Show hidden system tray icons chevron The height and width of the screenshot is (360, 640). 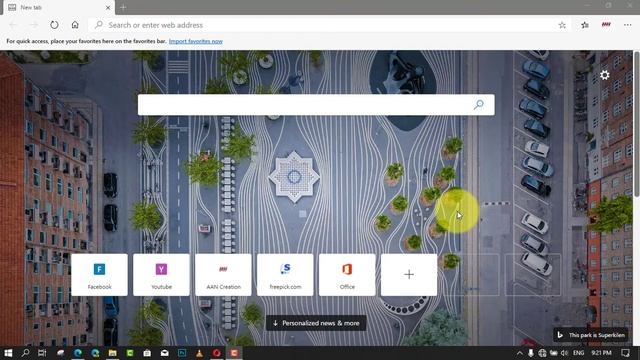pyautogui.click(x=520, y=353)
